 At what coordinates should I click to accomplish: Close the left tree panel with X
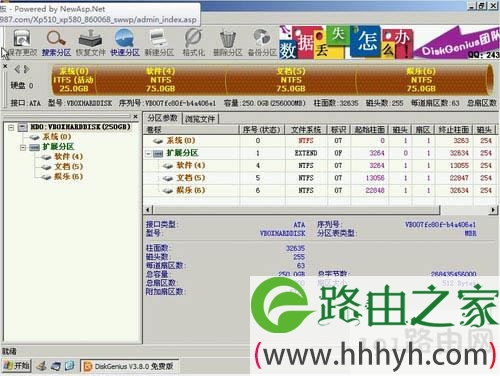135,116
